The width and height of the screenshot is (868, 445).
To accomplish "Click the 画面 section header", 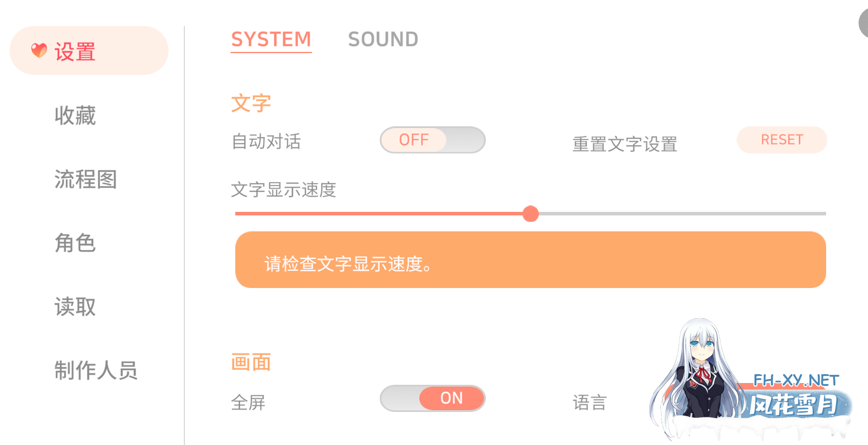I will 251,362.
